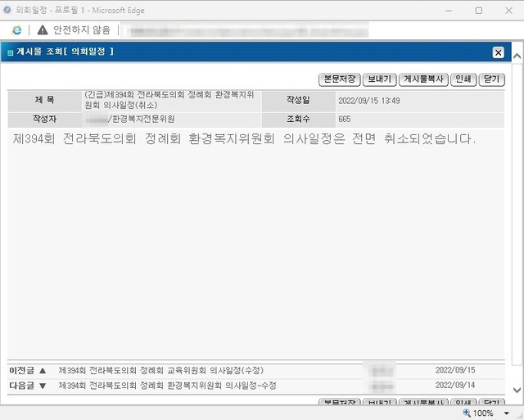Click the top 닫기 button

pos(492,79)
